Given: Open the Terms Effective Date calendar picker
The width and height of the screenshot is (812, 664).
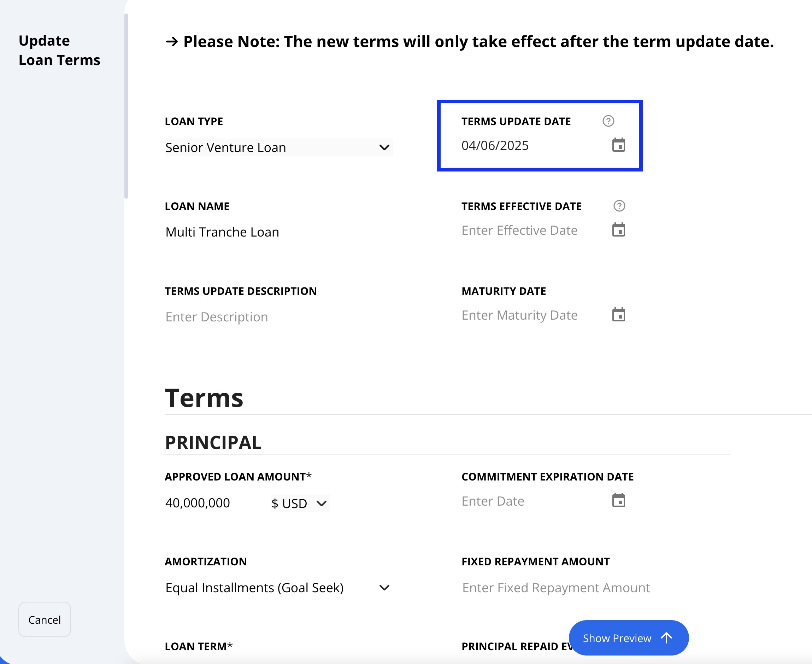Looking at the screenshot, I should tap(618, 230).
